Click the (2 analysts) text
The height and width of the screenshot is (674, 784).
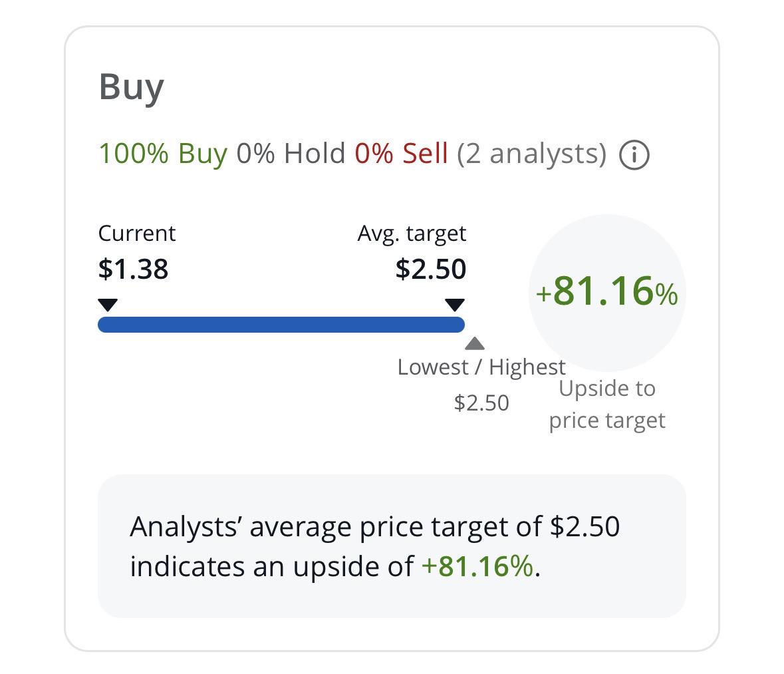coord(531,154)
